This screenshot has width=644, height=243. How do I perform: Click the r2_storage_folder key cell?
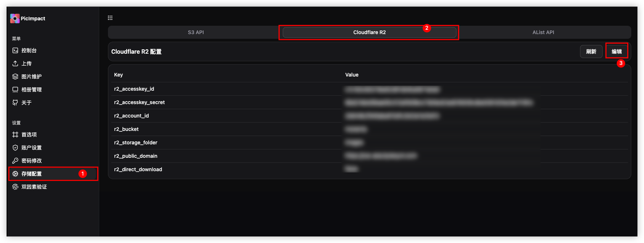point(136,143)
